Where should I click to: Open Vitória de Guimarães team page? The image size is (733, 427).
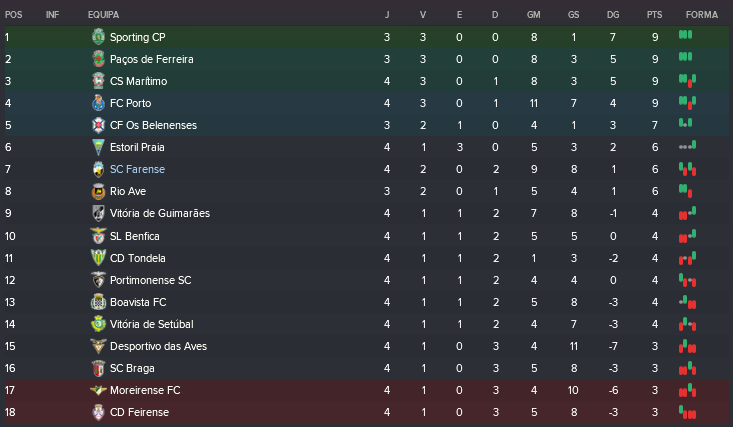(159, 214)
